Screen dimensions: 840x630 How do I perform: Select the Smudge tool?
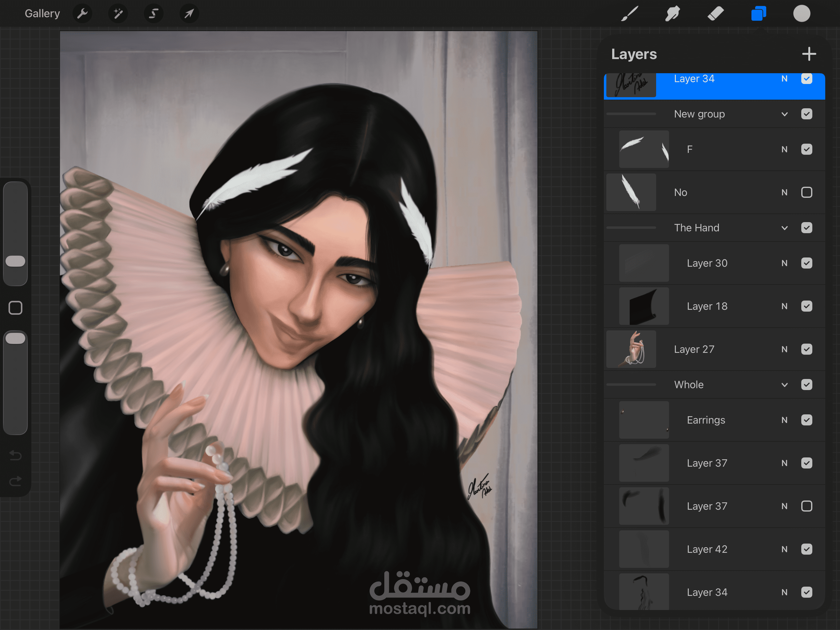tap(672, 14)
